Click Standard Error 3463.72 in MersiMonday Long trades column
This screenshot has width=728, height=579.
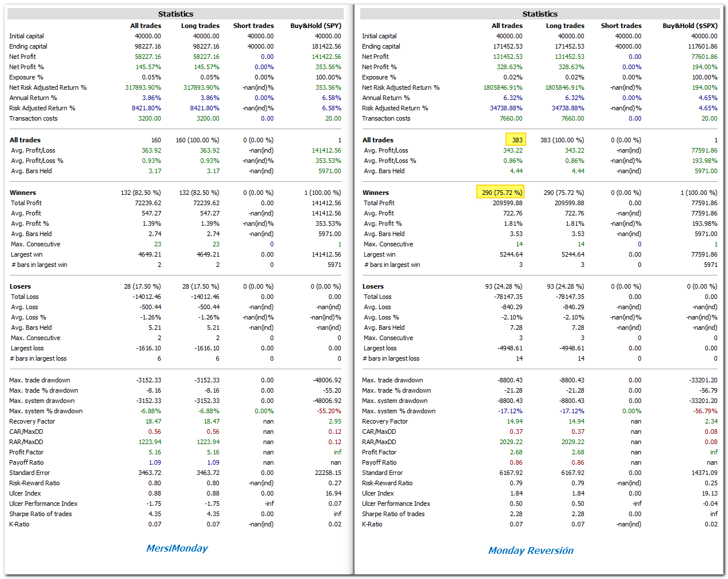[208, 473]
